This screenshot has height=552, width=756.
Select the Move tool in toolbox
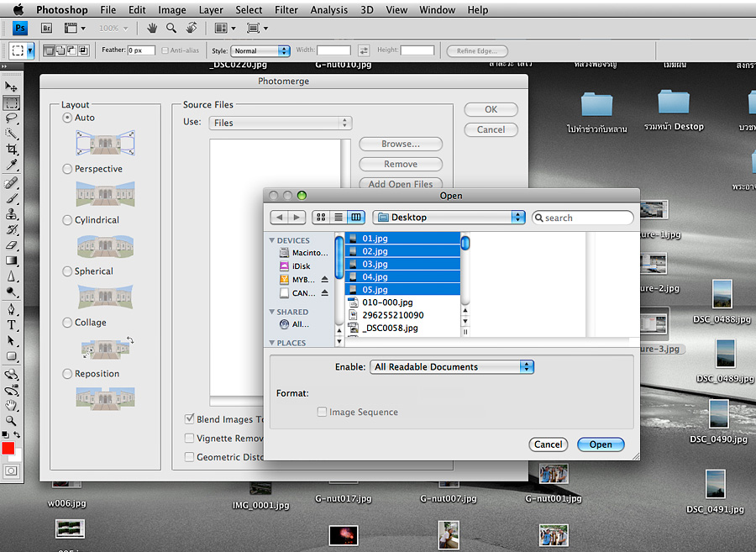[x=12, y=87]
